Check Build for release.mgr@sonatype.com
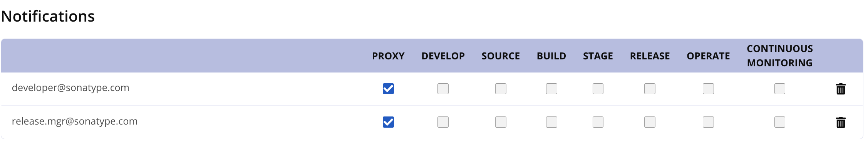The height and width of the screenshot is (145, 868). pos(551,122)
